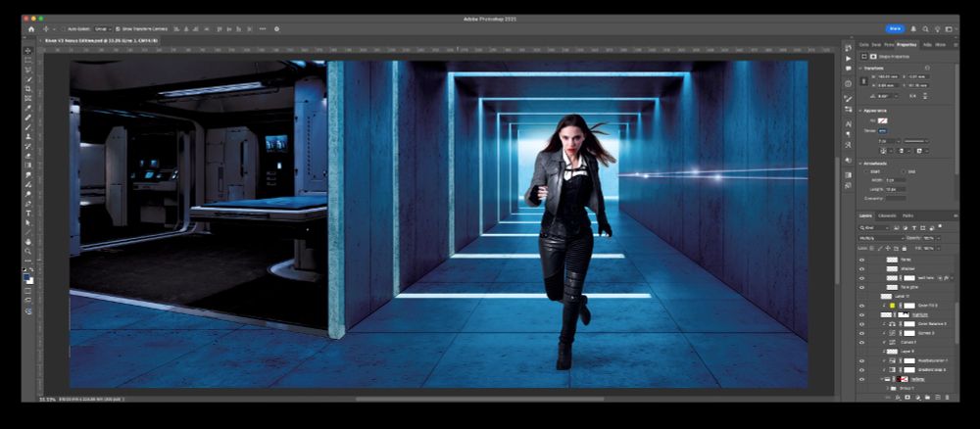This screenshot has height=429, width=980.
Task: Switch to the Paths tab
Action: [907, 215]
